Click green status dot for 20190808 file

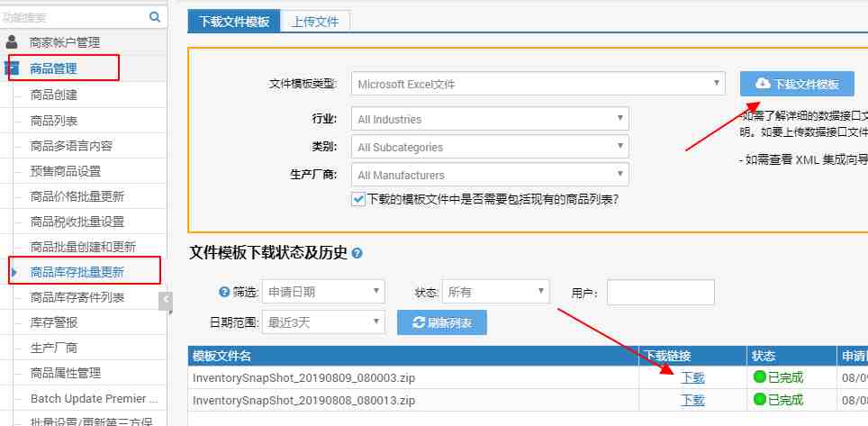(x=760, y=399)
